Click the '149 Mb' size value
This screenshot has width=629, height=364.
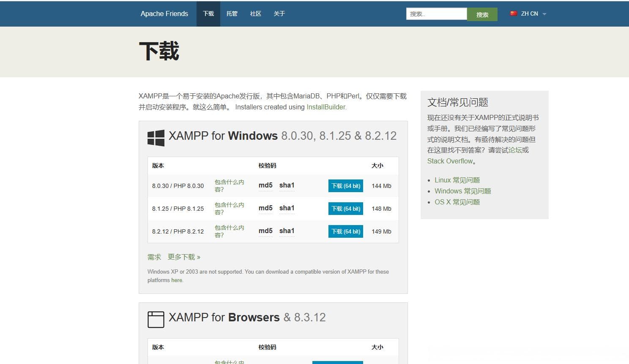tap(381, 231)
